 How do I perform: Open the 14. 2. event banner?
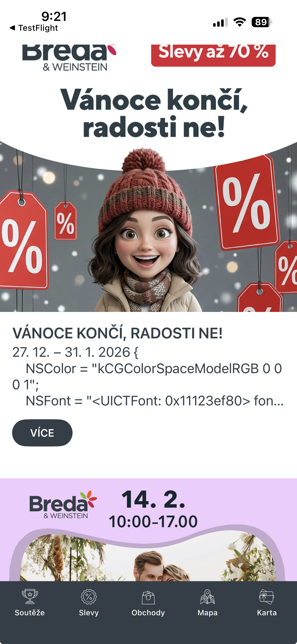[x=148, y=530]
